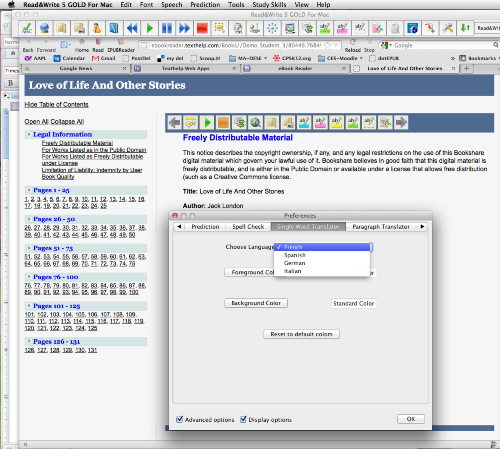Open the Picture Dictionary icon in top toolbar

(79, 28)
